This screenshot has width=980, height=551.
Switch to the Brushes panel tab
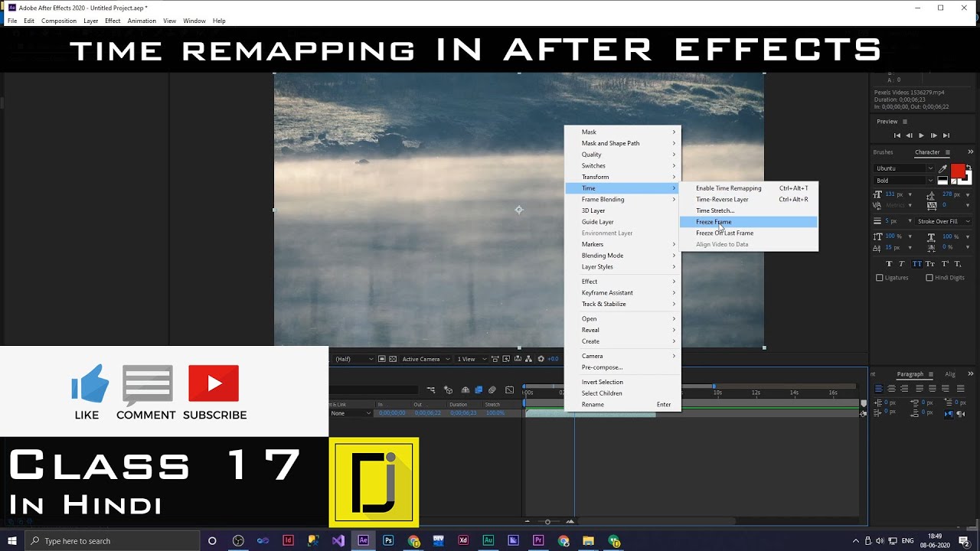[x=883, y=152]
